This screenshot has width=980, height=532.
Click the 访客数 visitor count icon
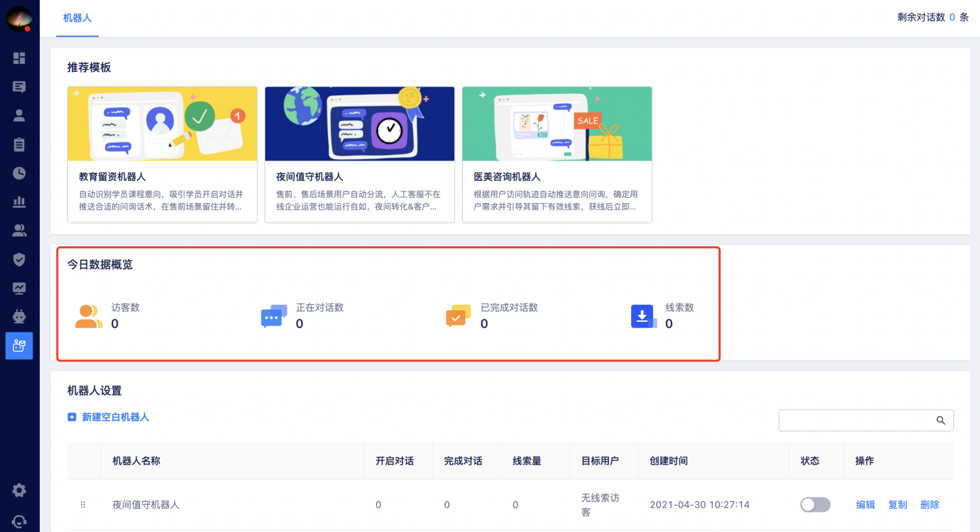tap(89, 316)
